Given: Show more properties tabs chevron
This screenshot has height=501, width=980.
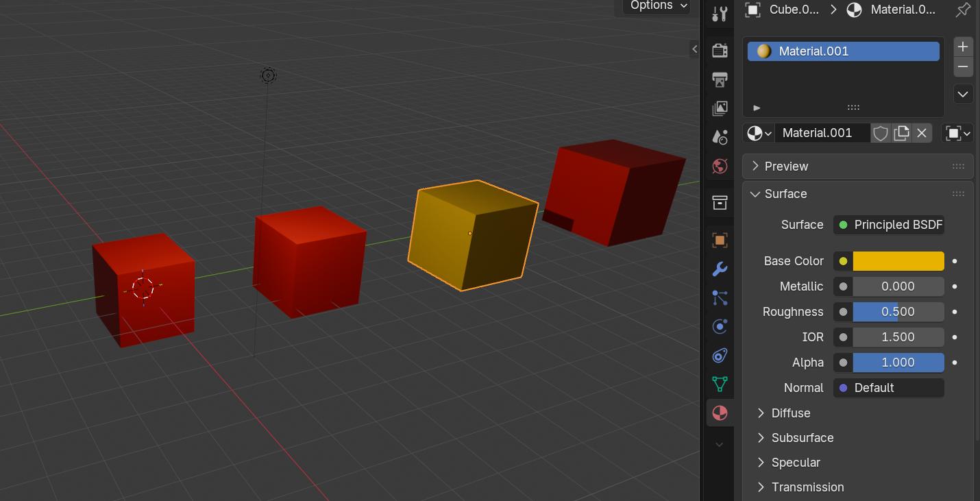Looking at the screenshot, I should [x=719, y=445].
